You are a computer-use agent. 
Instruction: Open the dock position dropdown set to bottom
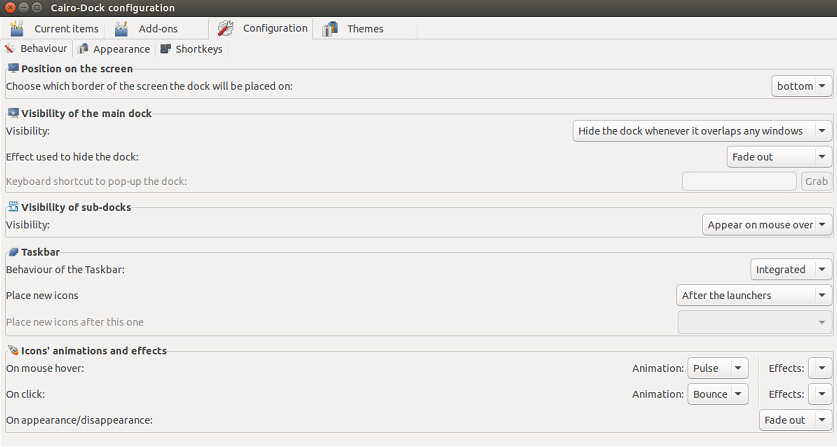tap(802, 86)
